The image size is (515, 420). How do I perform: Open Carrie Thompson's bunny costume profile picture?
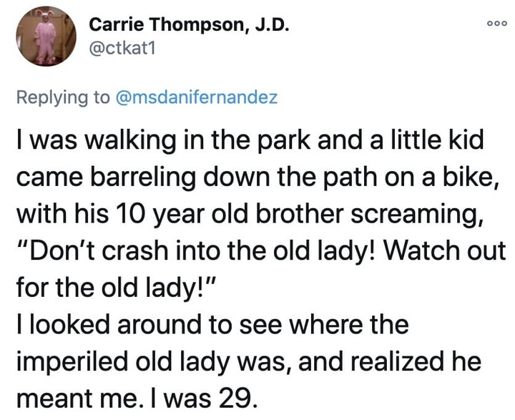point(46,36)
